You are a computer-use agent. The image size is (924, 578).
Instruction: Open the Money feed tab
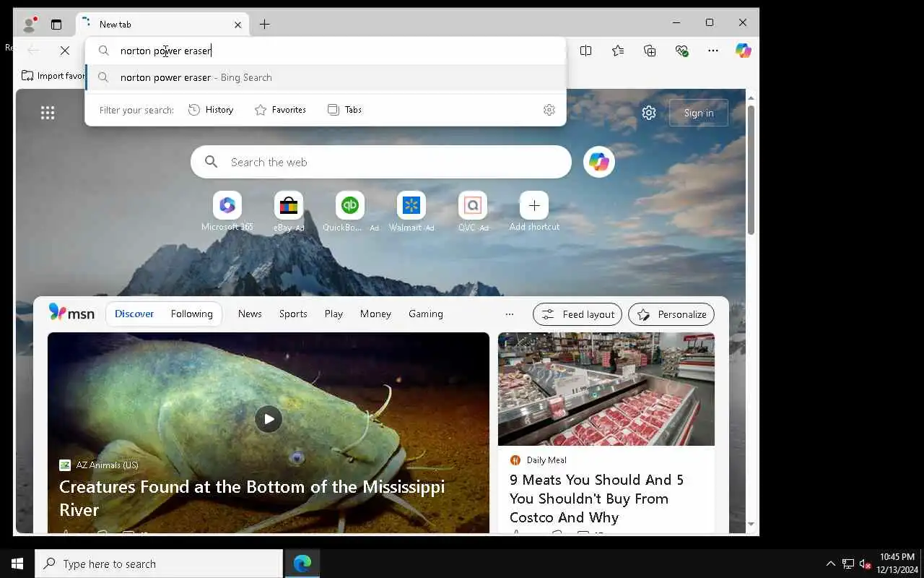click(375, 314)
